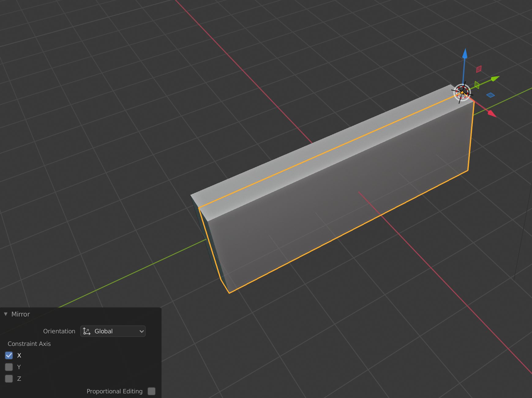This screenshot has height=398, width=532.
Task: Toggle the Proportional Editing checkbox
Action: click(x=152, y=391)
